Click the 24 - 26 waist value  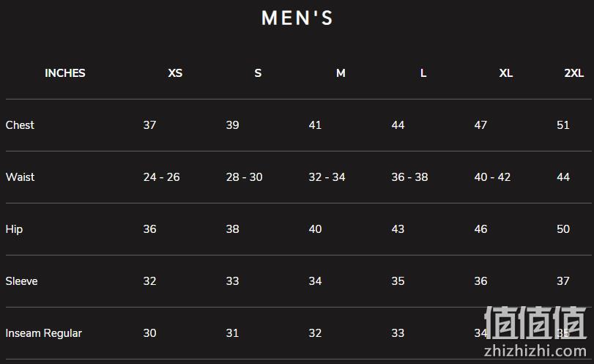click(x=161, y=177)
